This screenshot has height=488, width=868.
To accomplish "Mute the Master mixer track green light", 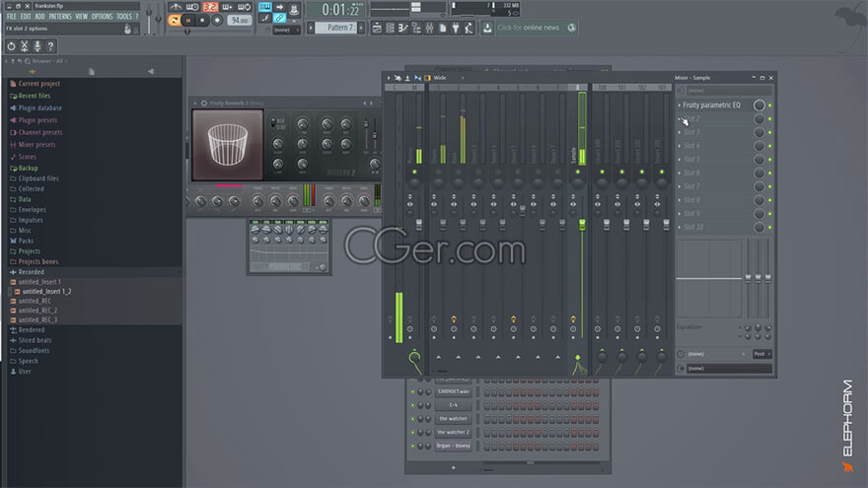I will point(414,173).
